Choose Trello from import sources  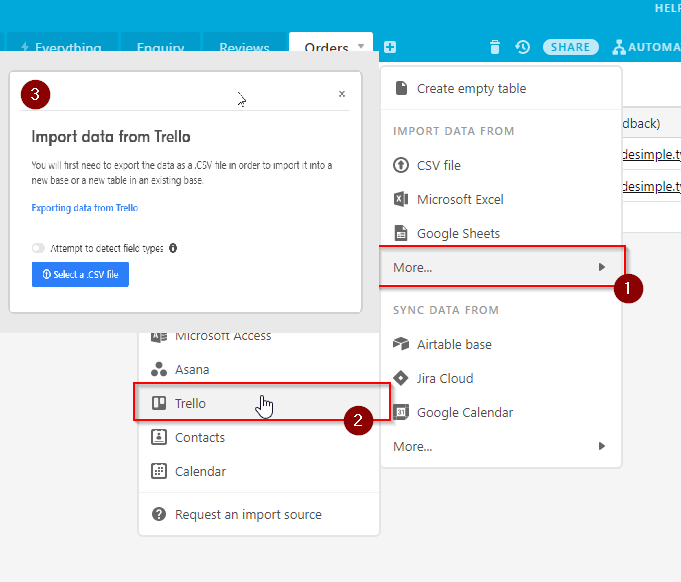[261, 402]
